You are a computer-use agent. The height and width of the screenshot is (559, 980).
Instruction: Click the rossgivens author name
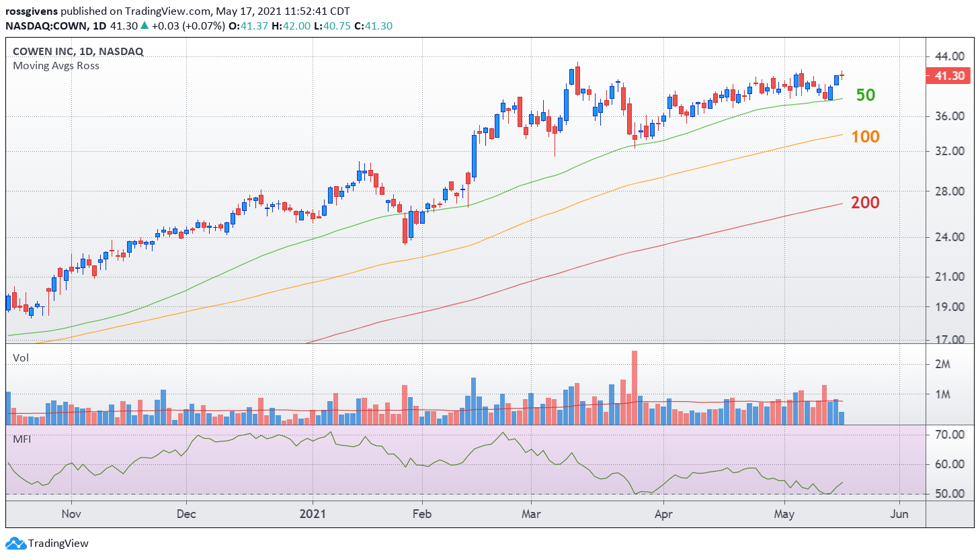pos(32,11)
